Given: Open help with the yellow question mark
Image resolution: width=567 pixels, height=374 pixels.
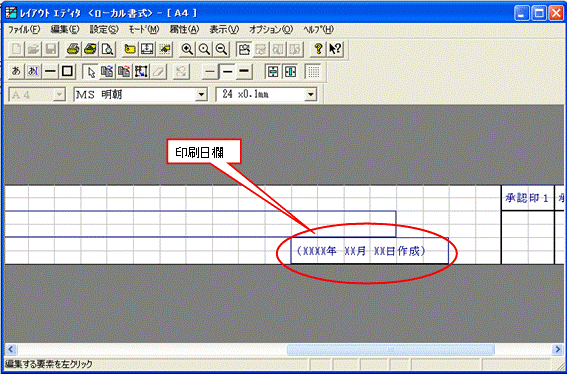Looking at the screenshot, I should [x=318, y=49].
